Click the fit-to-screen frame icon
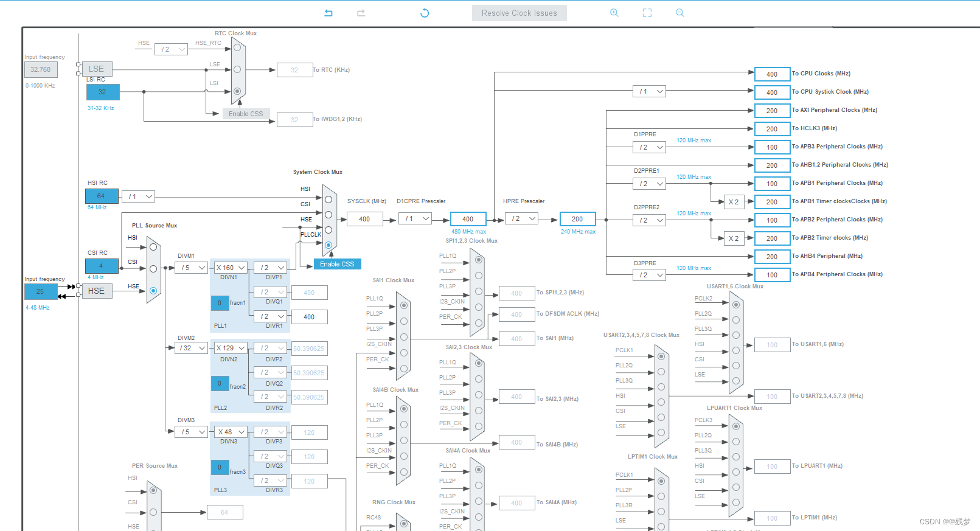 [647, 13]
